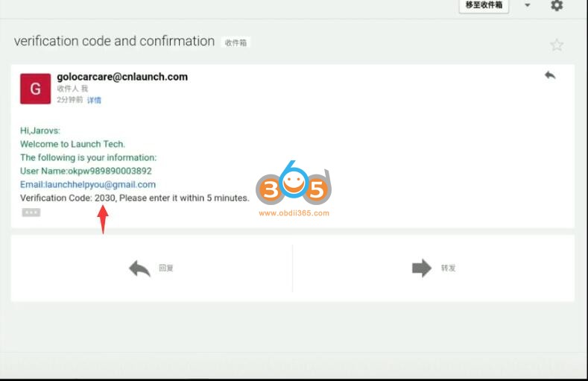Image resolution: width=588 pixels, height=381 pixels.
Task: Click User Name okpw989890003892 line
Action: click(86, 171)
